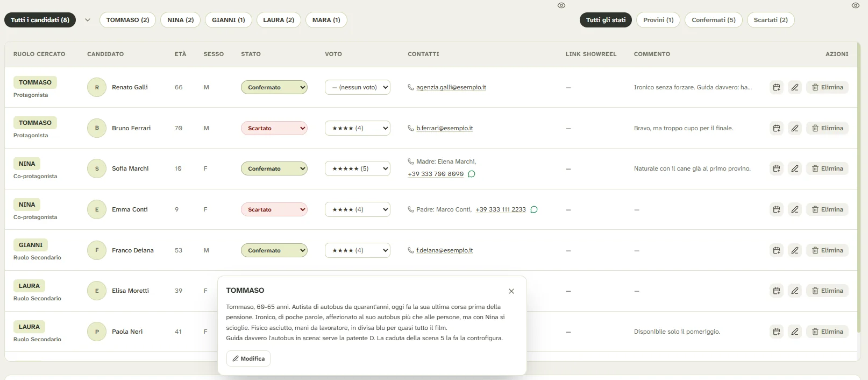Show only Confermati (5) candidates

pos(714,20)
